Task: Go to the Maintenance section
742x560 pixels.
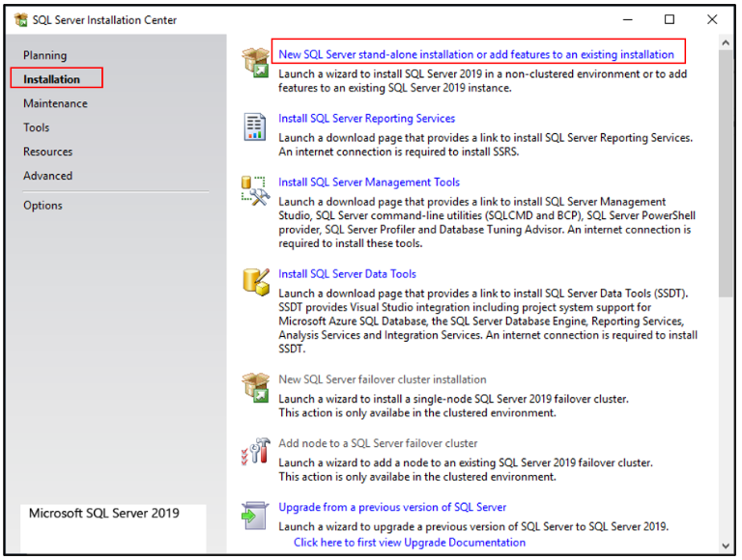Action: tap(55, 103)
